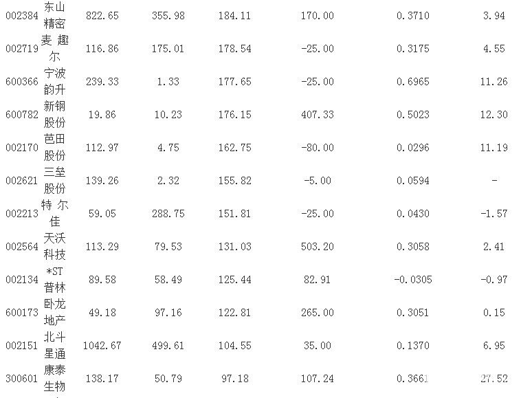Click stock code 600173
This screenshot has height=398, width=532.
19,312
